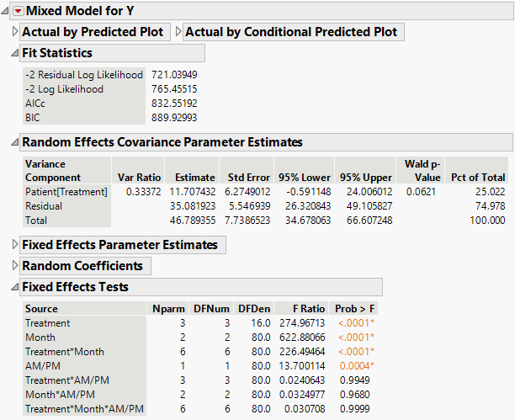Screen dimensions: 515x420
Task: Expand Actual by Conditional Predicted Plot section
Action: pos(178,32)
